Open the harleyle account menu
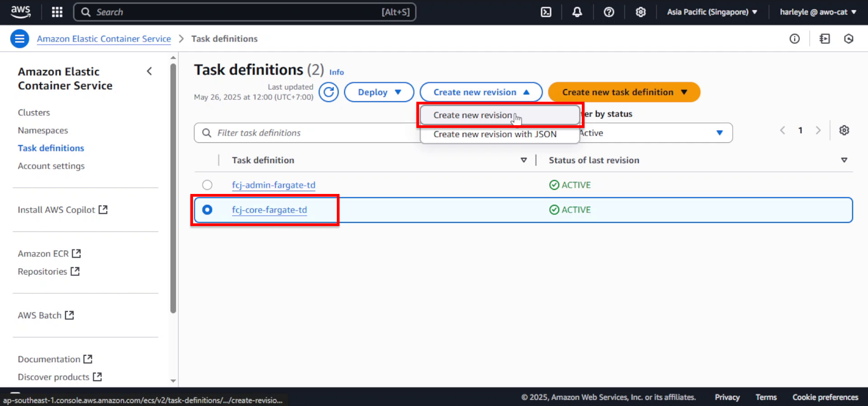The width and height of the screenshot is (868, 406). 818,12
